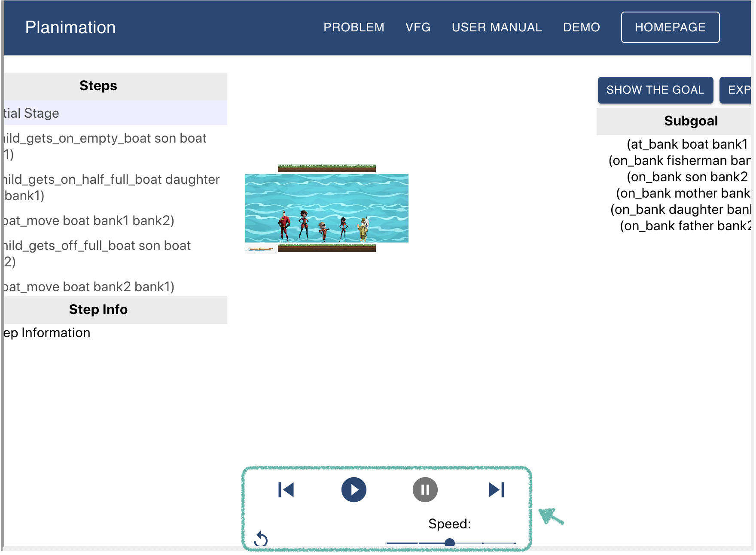Click subgoal on_bank father bank2
The height and width of the screenshot is (555, 756).
pos(685,226)
